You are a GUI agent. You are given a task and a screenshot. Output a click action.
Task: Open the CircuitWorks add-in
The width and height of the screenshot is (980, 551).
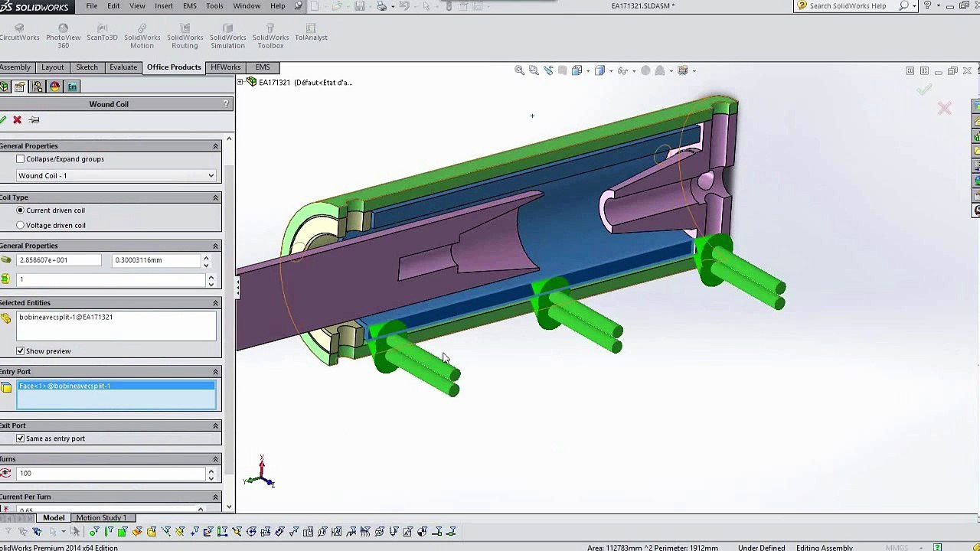[x=19, y=33]
